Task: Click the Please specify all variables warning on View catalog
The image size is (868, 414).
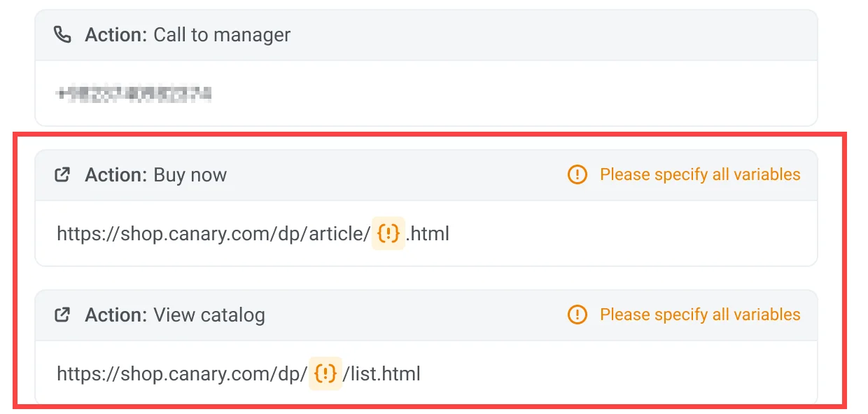Action: coord(699,315)
